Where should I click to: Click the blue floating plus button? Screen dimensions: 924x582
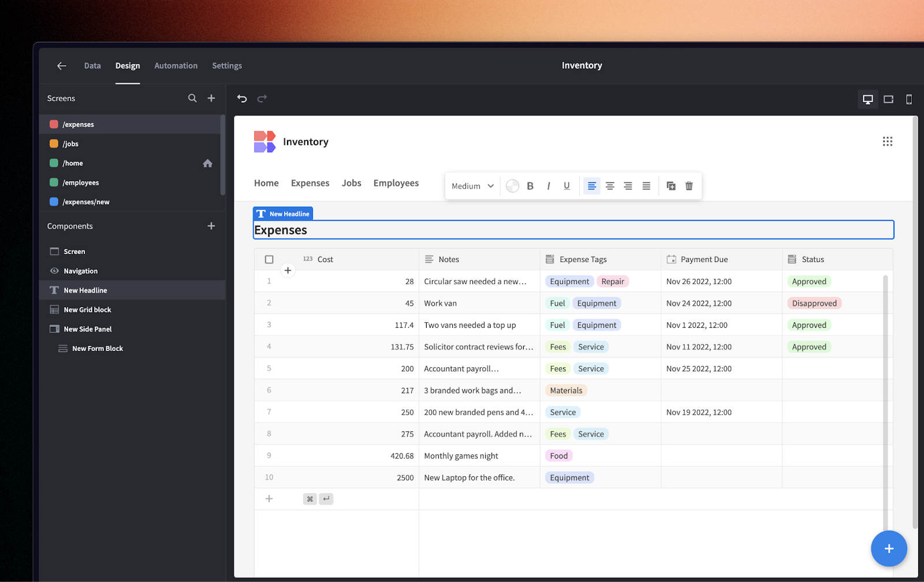click(888, 549)
